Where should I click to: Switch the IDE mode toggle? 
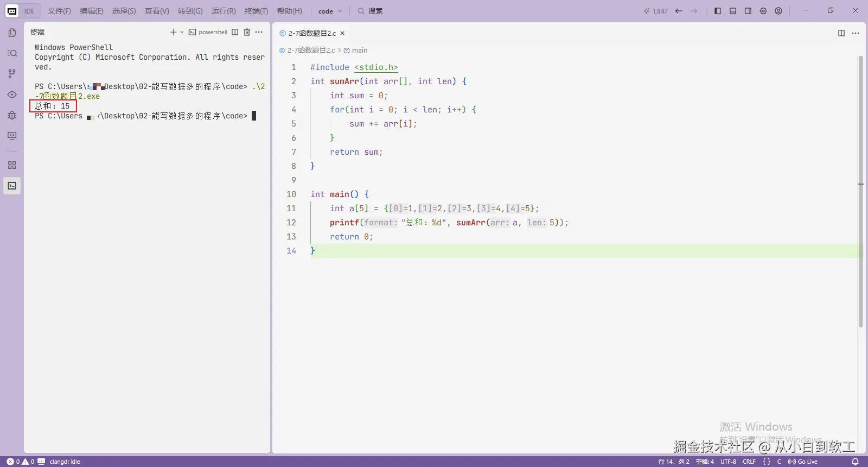click(x=22, y=11)
